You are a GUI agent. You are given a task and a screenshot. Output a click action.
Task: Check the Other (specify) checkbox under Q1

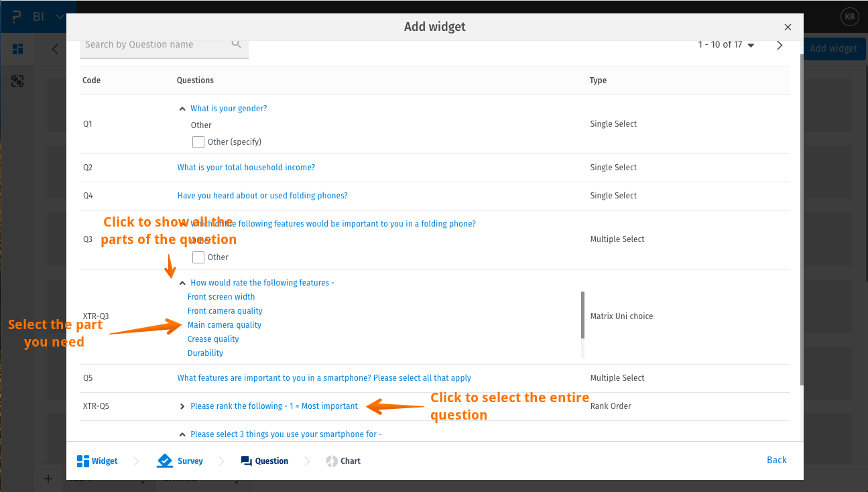[198, 141]
